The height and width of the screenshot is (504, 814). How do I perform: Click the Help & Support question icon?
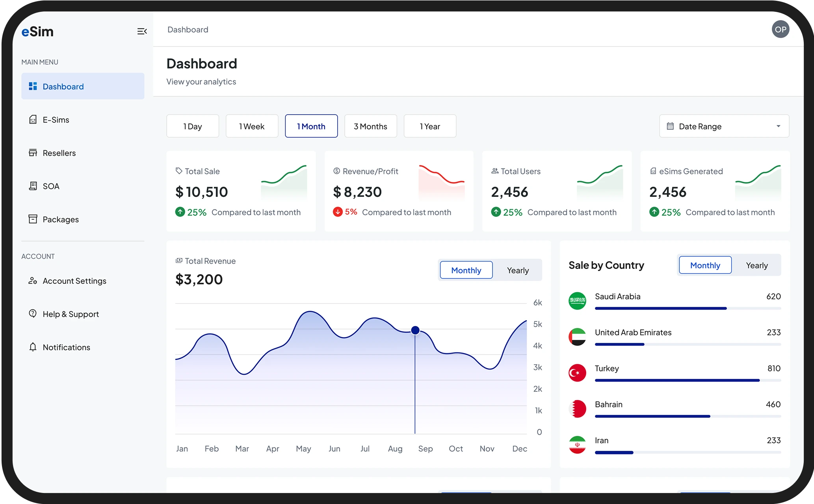coord(33,314)
